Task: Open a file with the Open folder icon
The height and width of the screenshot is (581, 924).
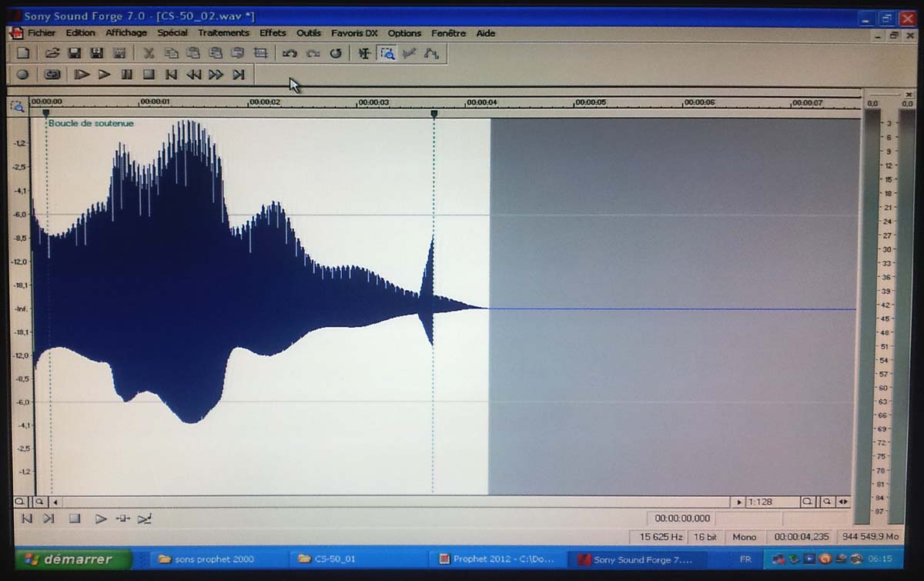Action: point(52,53)
